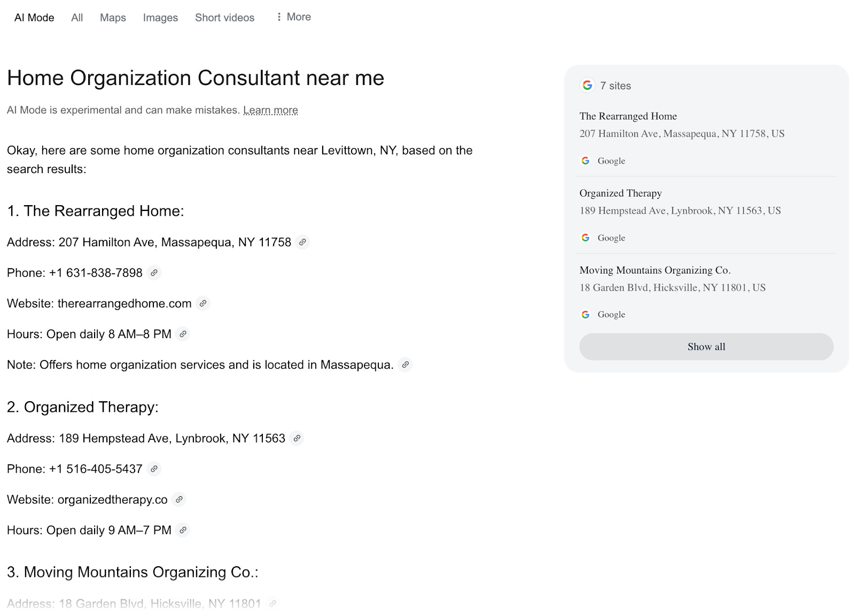Click 207 Hamilton Ave address in sidebar
Image resolution: width=855 pixels, height=616 pixels.
click(682, 134)
